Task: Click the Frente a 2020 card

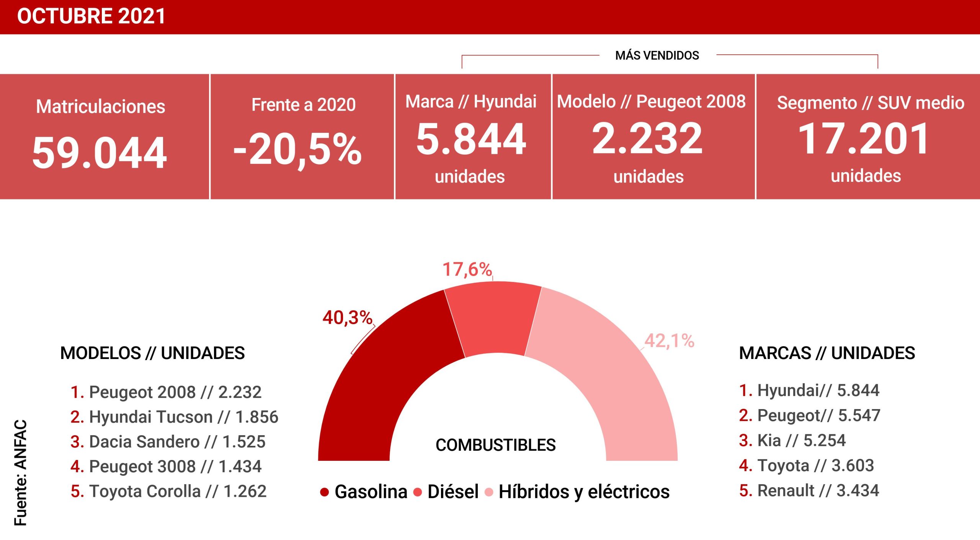Action: tap(302, 137)
